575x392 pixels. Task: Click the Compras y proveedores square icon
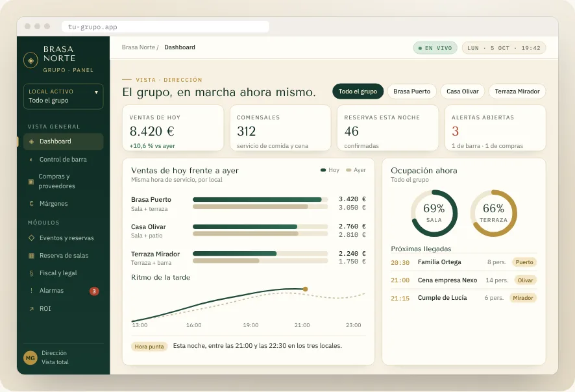[x=31, y=182]
